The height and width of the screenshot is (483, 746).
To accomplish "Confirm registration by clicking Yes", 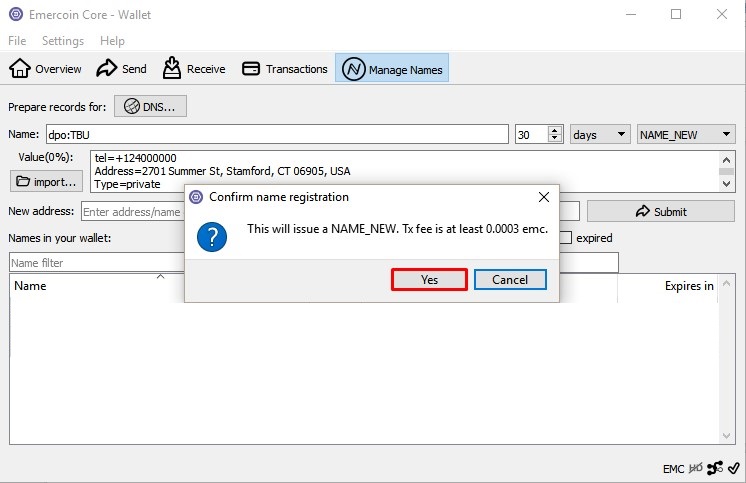I will [429, 279].
